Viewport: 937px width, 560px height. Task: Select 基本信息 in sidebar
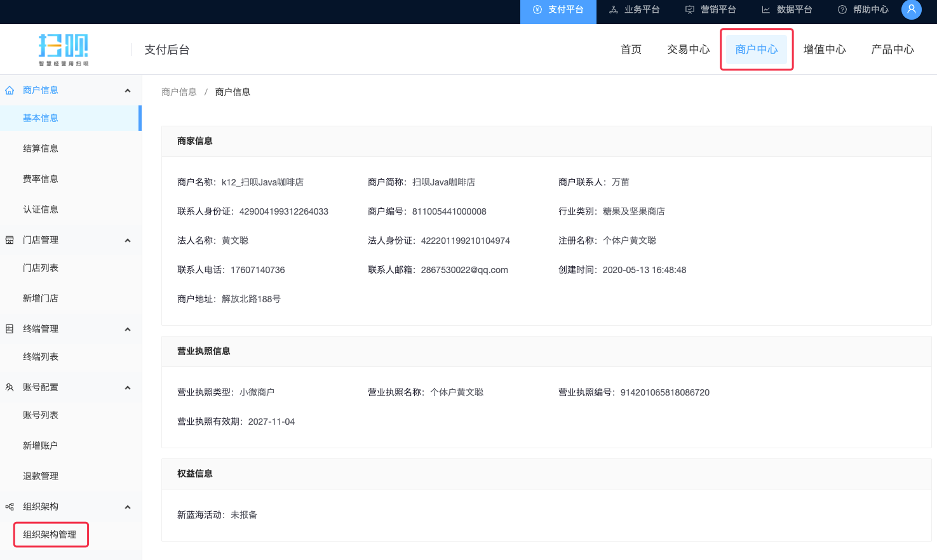tap(70, 118)
